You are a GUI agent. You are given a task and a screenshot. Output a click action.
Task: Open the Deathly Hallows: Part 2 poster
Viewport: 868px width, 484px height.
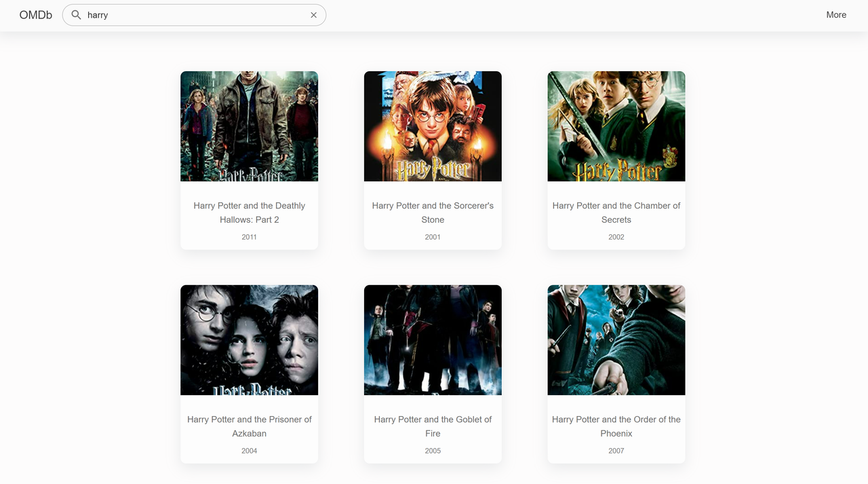pyautogui.click(x=249, y=126)
